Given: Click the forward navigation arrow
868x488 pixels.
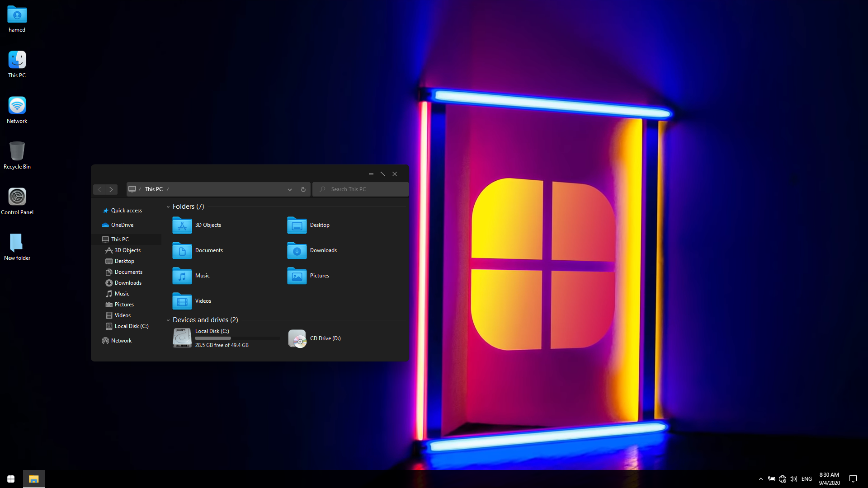Looking at the screenshot, I should 111,189.
